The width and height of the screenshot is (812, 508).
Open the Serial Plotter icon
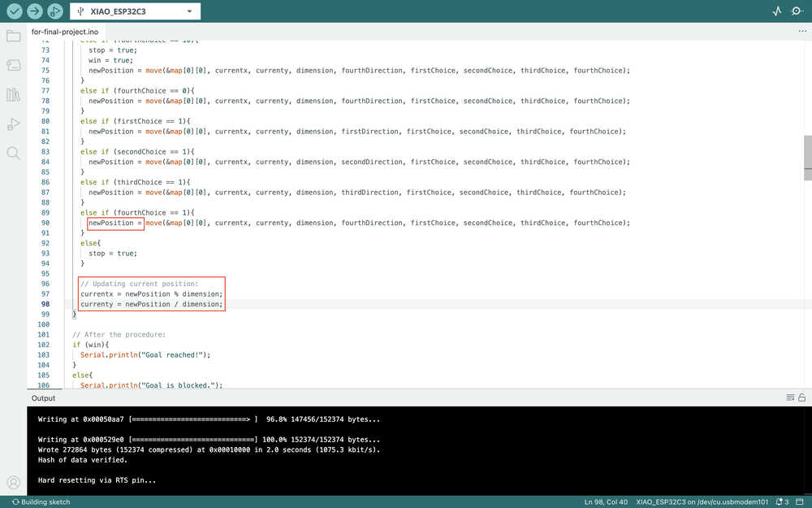point(777,11)
